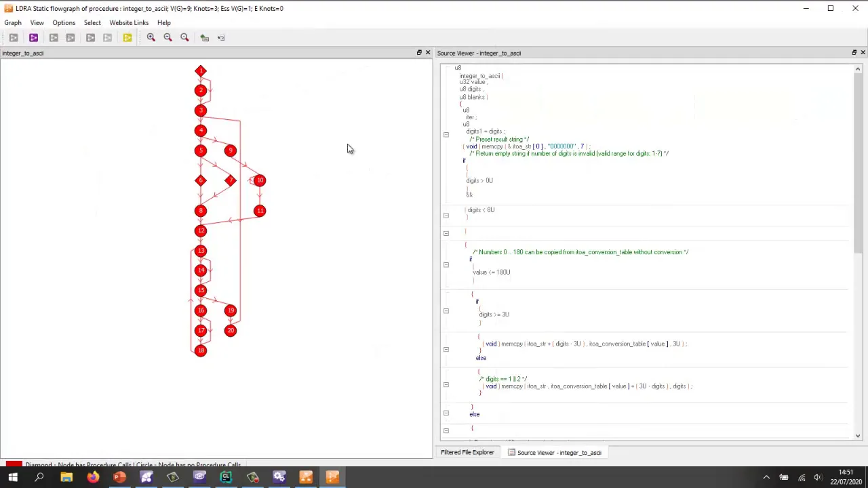Open the Graph menu

[13, 22]
